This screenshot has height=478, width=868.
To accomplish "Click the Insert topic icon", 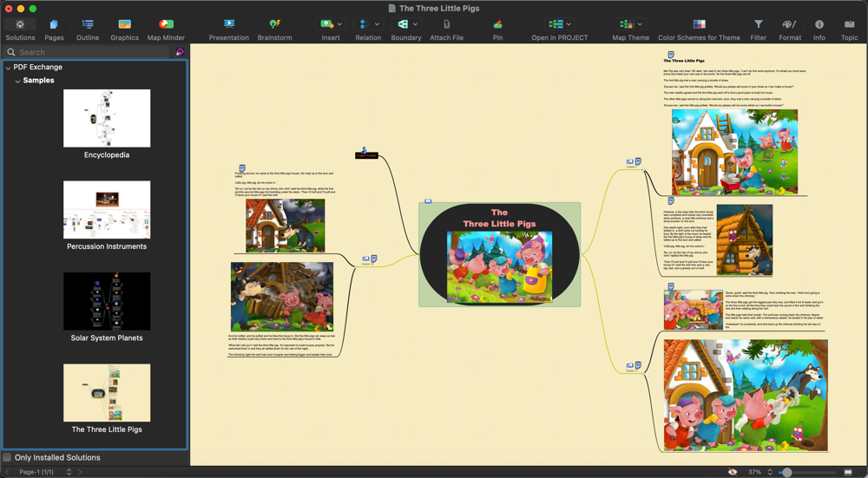I will pos(326,24).
